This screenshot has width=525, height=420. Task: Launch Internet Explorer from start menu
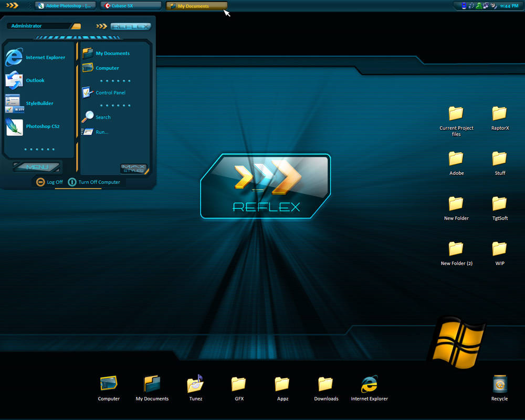click(x=36, y=57)
